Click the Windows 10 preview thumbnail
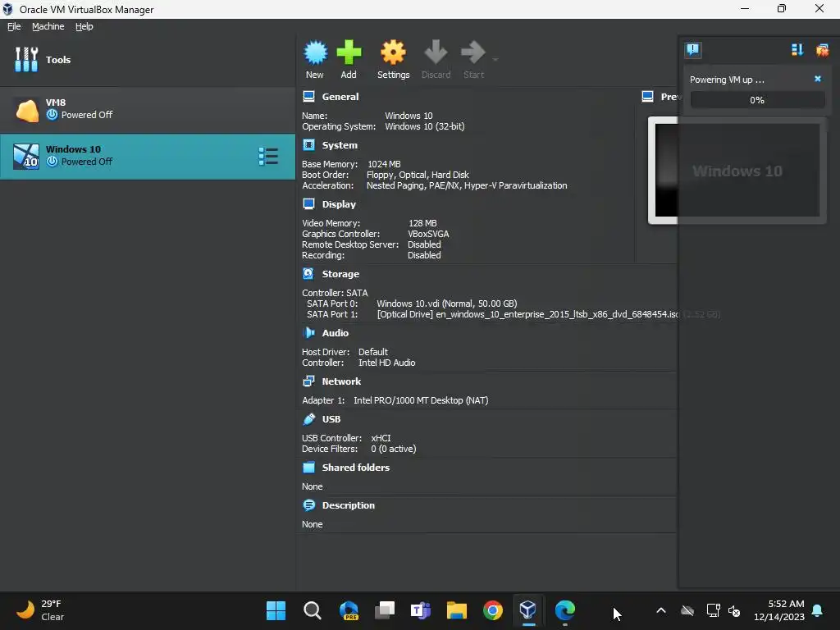Screen dimensions: 840x630 pos(737,171)
